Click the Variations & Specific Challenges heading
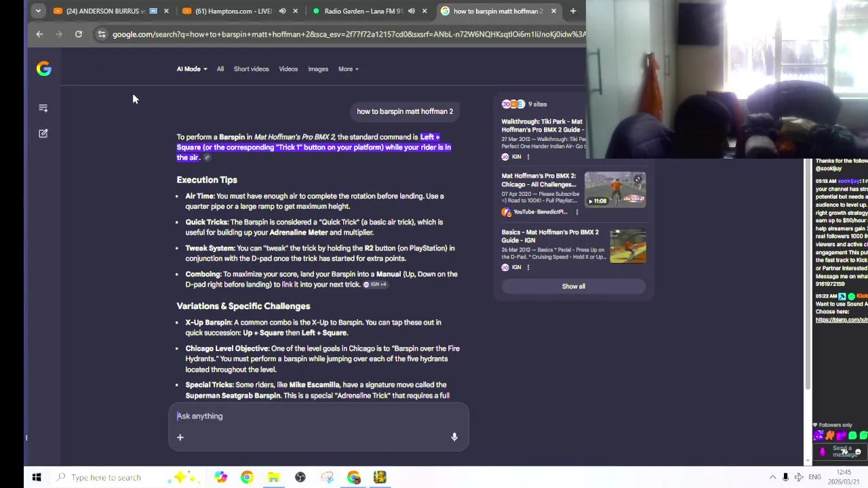 point(243,306)
